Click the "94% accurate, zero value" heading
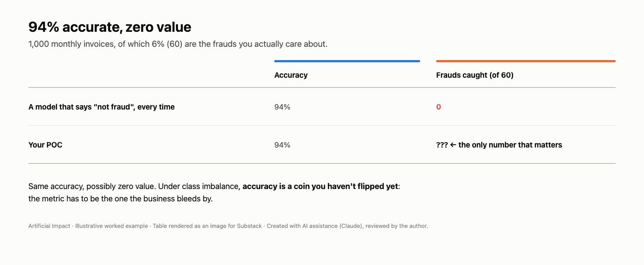Screen dimensions: 644x265 [x=110, y=27]
